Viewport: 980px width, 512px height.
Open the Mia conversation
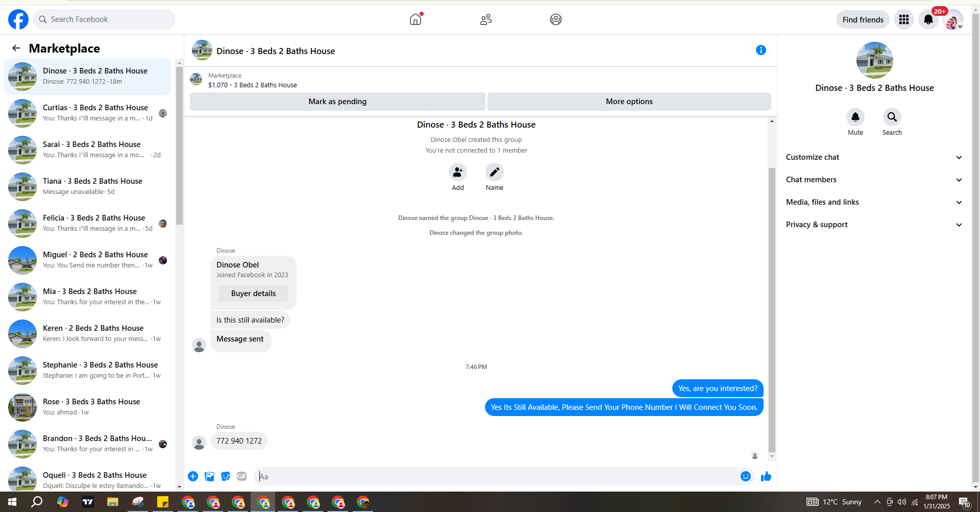point(88,297)
